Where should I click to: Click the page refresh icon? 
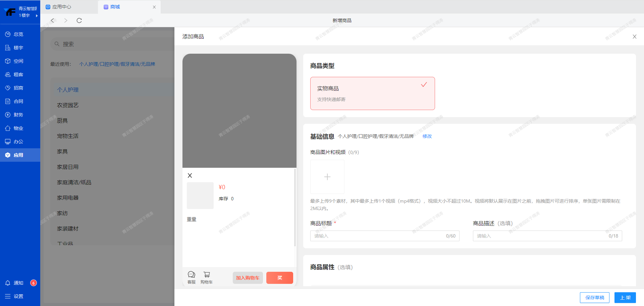coord(79,20)
